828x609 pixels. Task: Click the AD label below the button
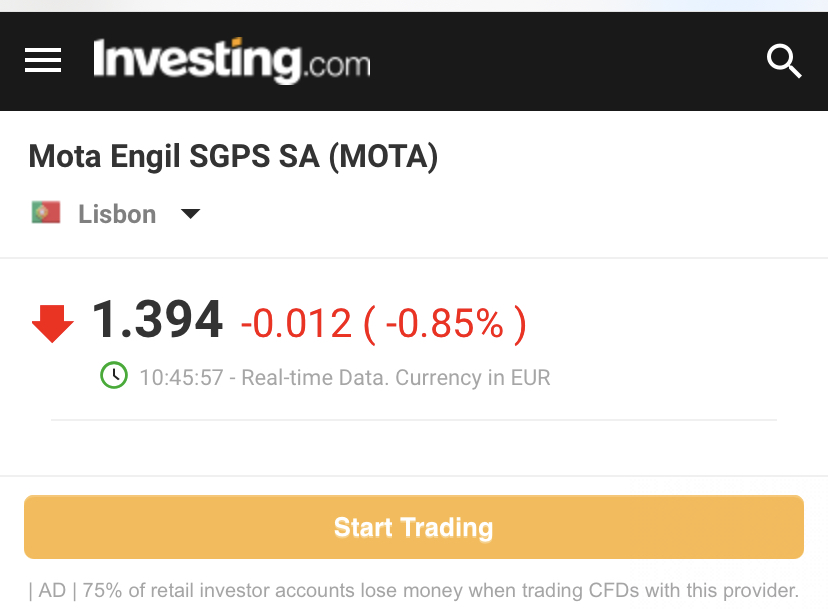pyautogui.click(x=52, y=590)
